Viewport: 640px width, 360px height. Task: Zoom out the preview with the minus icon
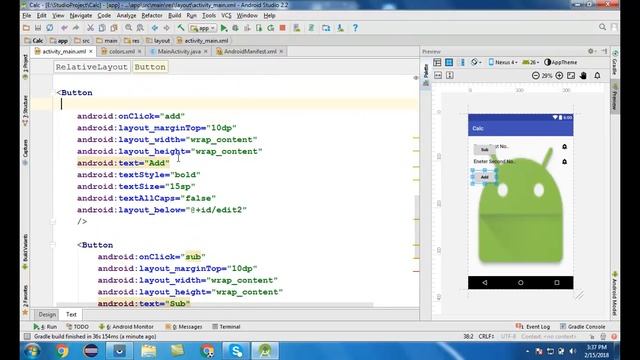536,76
